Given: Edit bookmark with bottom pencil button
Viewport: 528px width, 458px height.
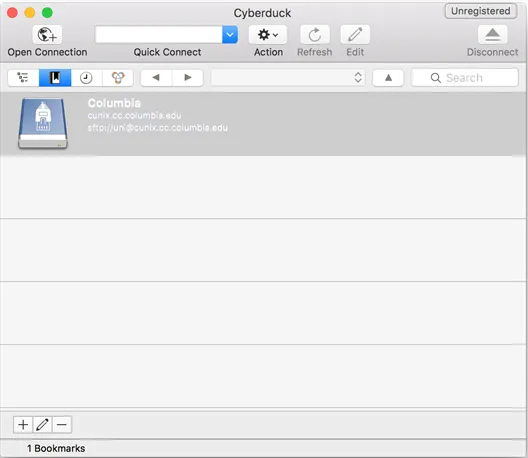Looking at the screenshot, I should coord(42,425).
